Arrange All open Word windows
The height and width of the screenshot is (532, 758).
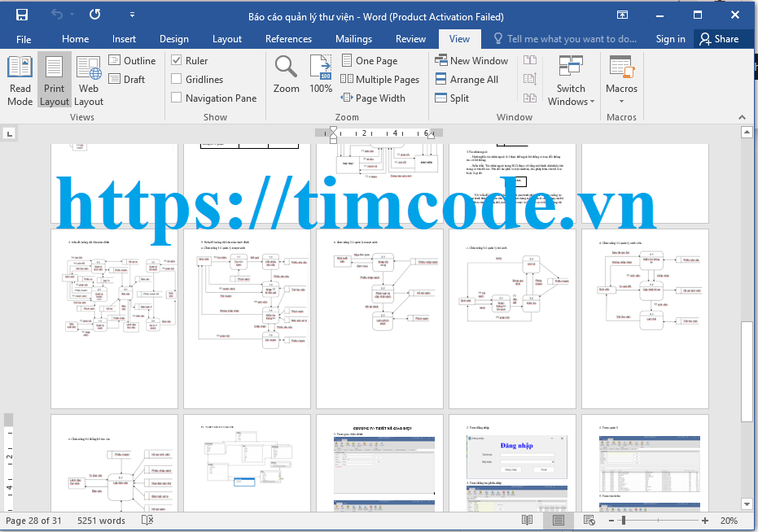pos(472,79)
